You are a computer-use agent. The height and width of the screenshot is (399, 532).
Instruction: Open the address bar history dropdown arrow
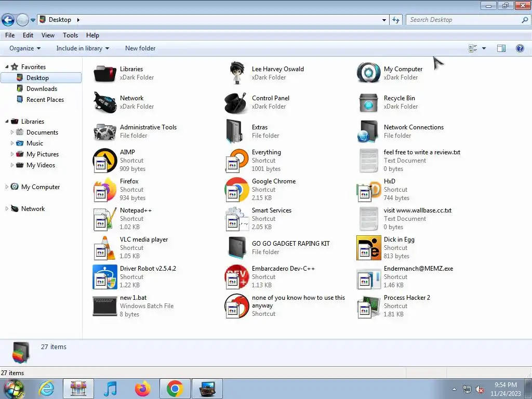[x=384, y=20]
